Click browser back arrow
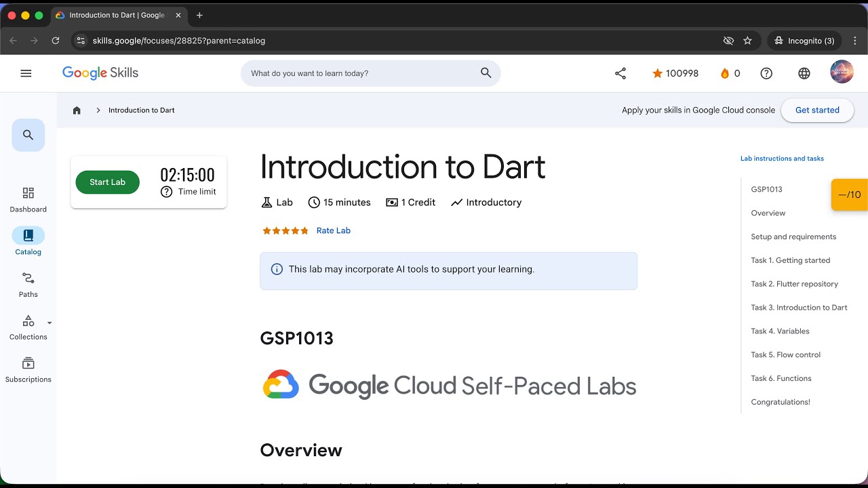This screenshot has width=868, height=488. coord(13,41)
